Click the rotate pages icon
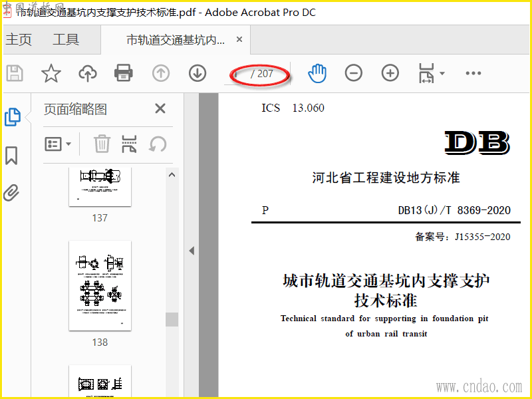The height and width of the screenshot is (399, 532). (158, 144)
